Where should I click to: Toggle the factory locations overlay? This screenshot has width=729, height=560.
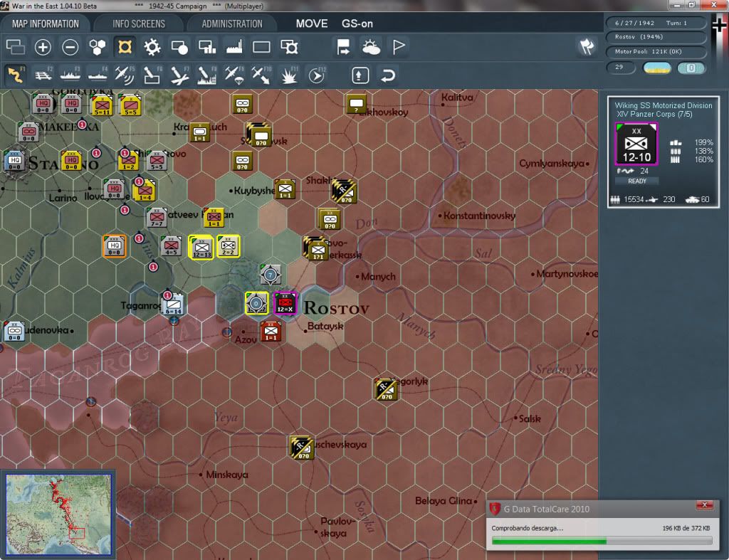(234, 47)
